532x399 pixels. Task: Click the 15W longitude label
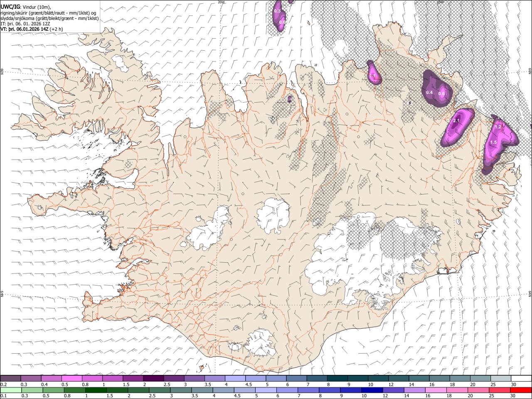pyautogui.click(x=440, y=2)
